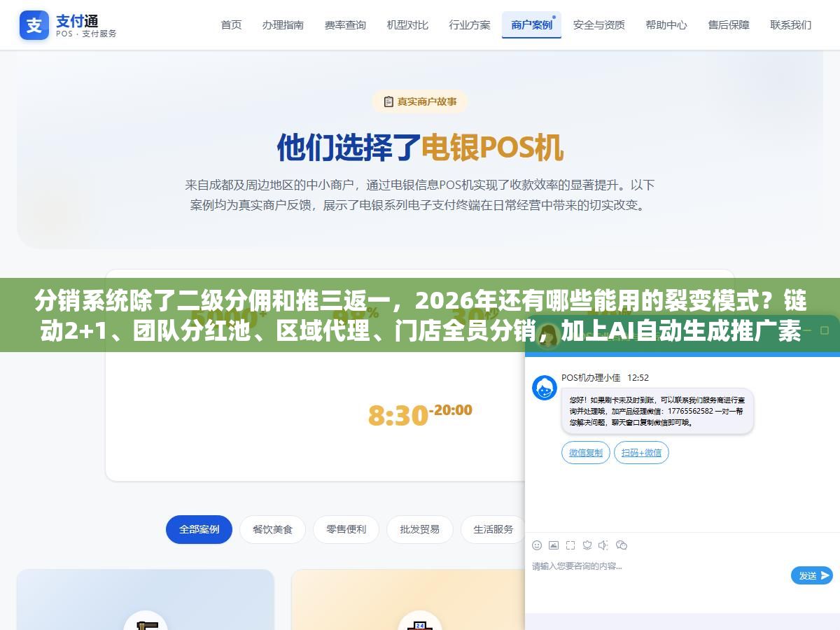The image size is (840, 630).
Task: Click the 8:30-20:00 hours text
Action: coord(420,414)
